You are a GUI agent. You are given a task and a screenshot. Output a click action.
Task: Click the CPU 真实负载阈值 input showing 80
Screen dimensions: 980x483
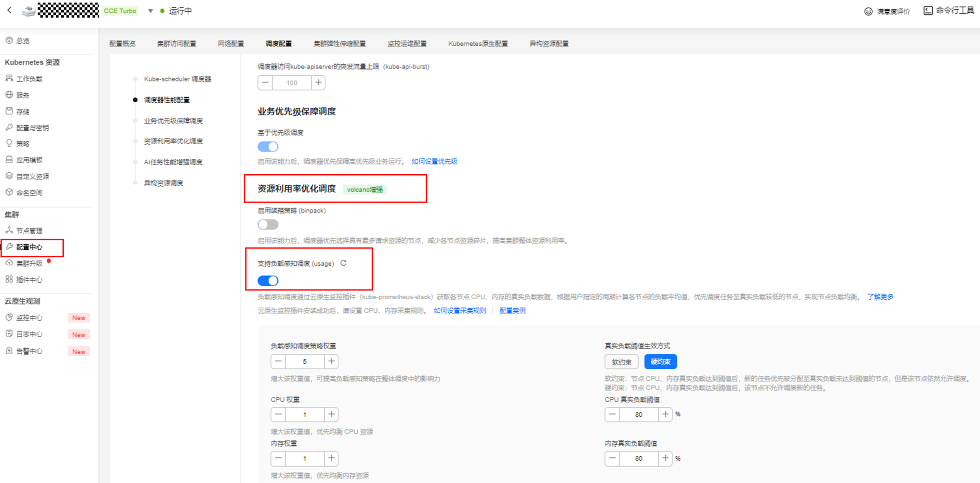click(x=639, y=414)
